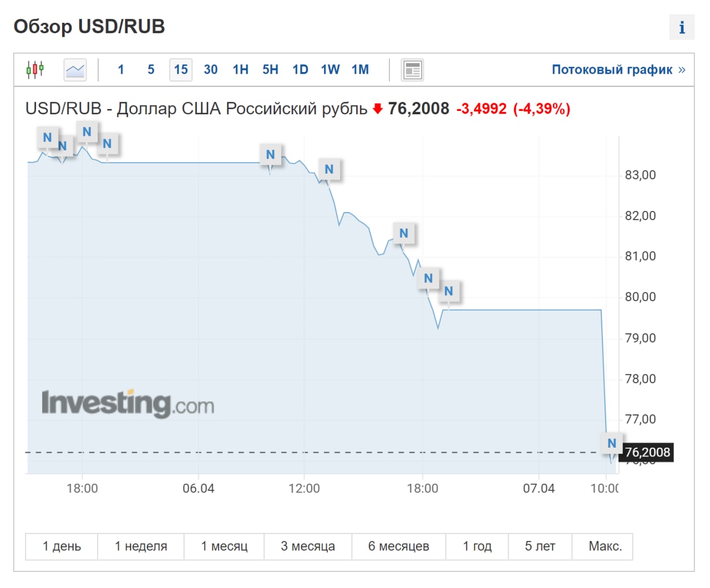The height and width of the screenshot is (588, 710).
Task: Select the 5-minute interval
Action: coord(151,70)
